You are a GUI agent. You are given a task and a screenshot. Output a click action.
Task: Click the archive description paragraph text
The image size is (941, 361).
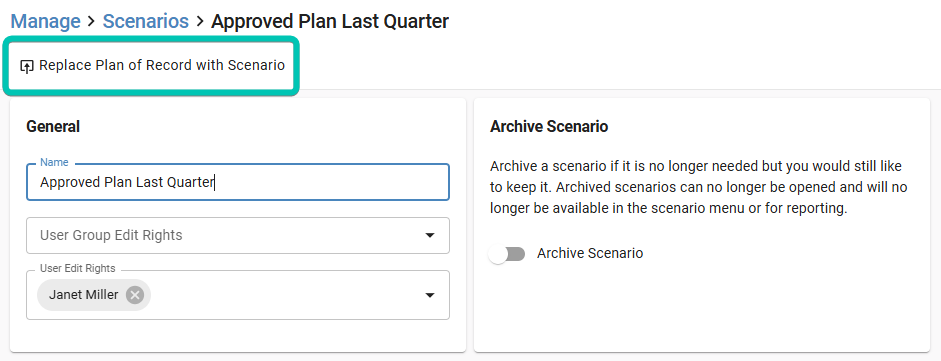(699, 188)
